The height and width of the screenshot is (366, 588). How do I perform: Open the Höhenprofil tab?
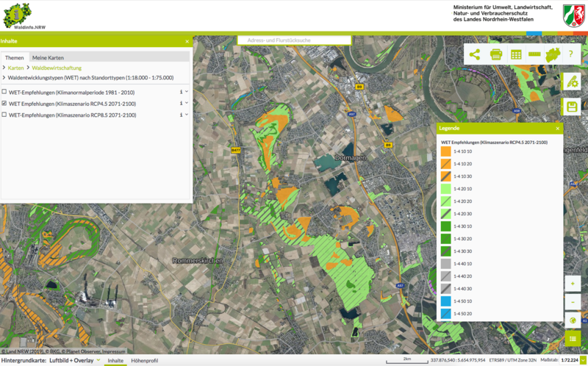(x=144, y=361)
